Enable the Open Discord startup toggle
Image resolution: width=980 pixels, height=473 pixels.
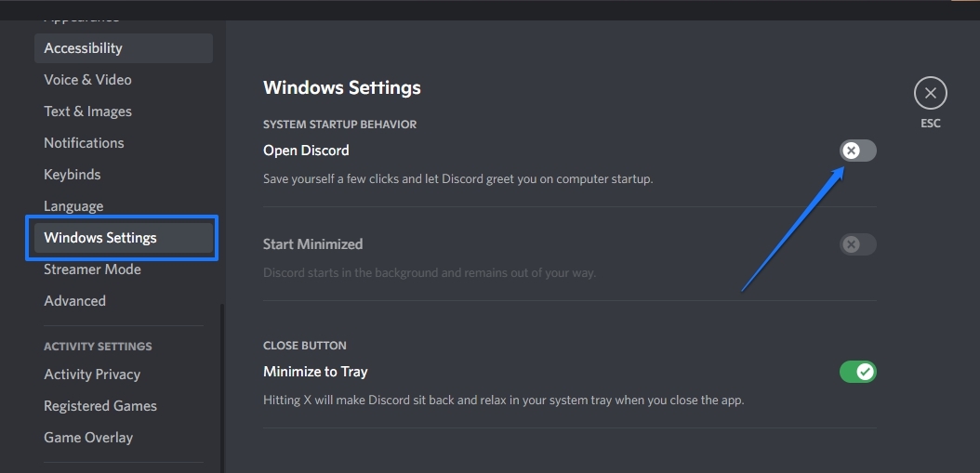857,151
